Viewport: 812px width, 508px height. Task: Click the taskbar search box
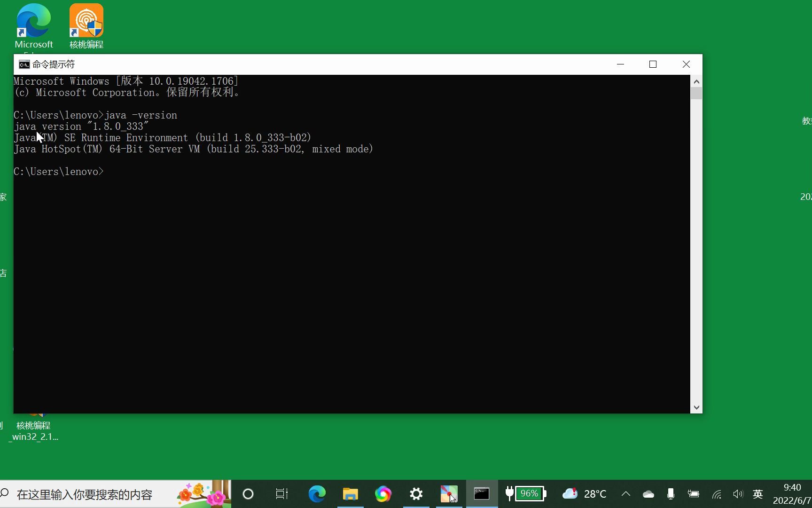tap(116, 494)
